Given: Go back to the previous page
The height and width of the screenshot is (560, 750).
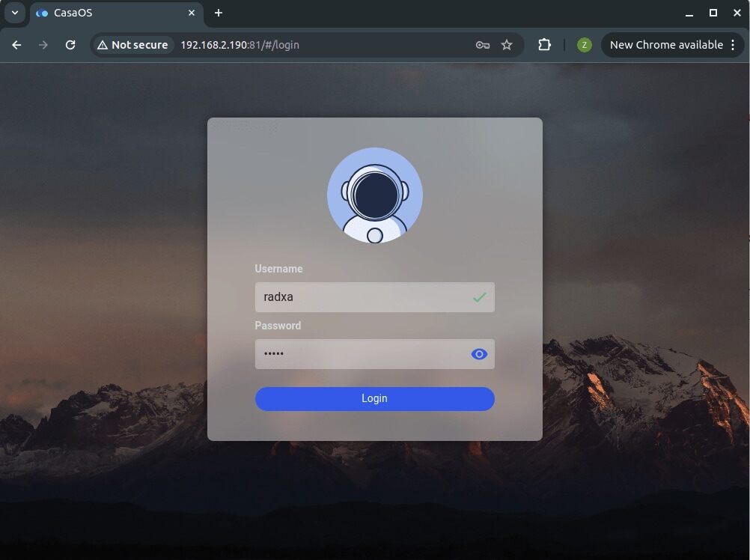Looking at the screenshot, I should [x=16, y=45].
